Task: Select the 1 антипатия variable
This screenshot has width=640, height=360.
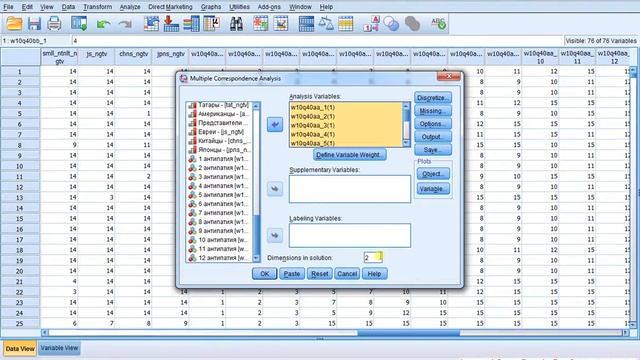Action: click(x=219, y=159)
